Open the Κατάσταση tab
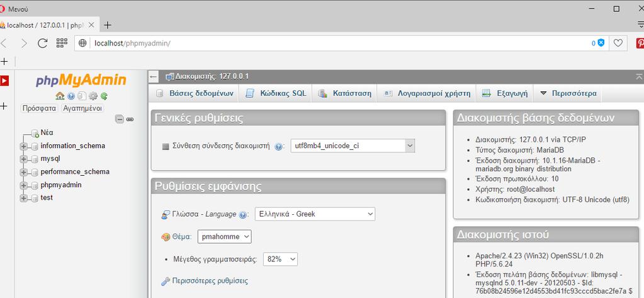The width and height of the screenshot is (644, 298). click(345, 93)
